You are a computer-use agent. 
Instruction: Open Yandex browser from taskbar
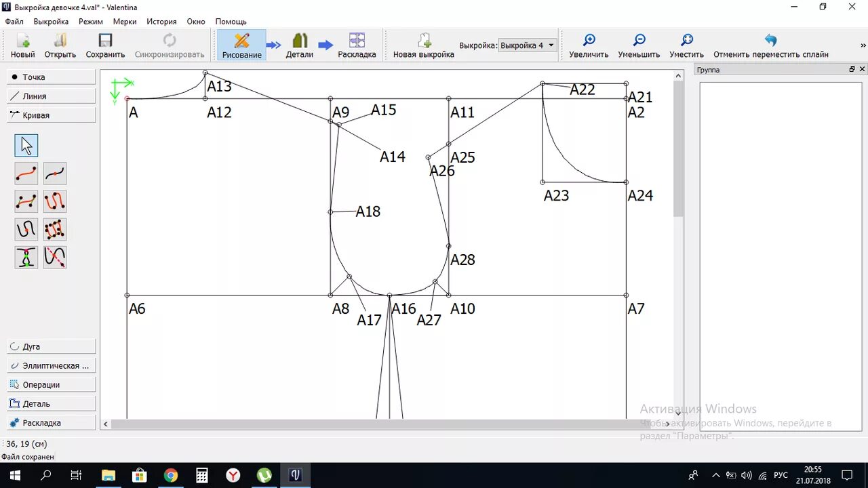233,475
